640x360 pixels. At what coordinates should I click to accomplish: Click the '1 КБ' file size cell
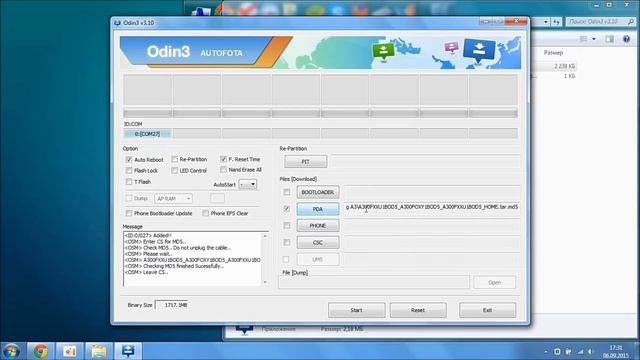point(569,76)
